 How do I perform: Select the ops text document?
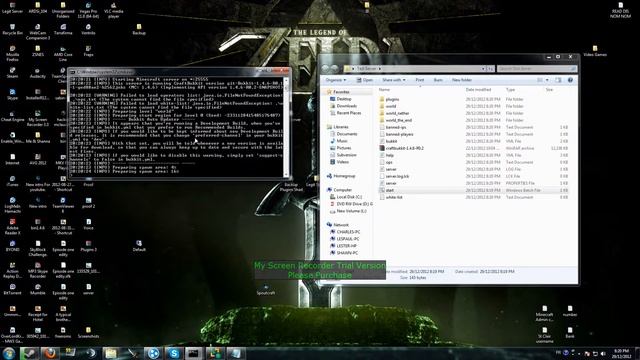[389, 162]
